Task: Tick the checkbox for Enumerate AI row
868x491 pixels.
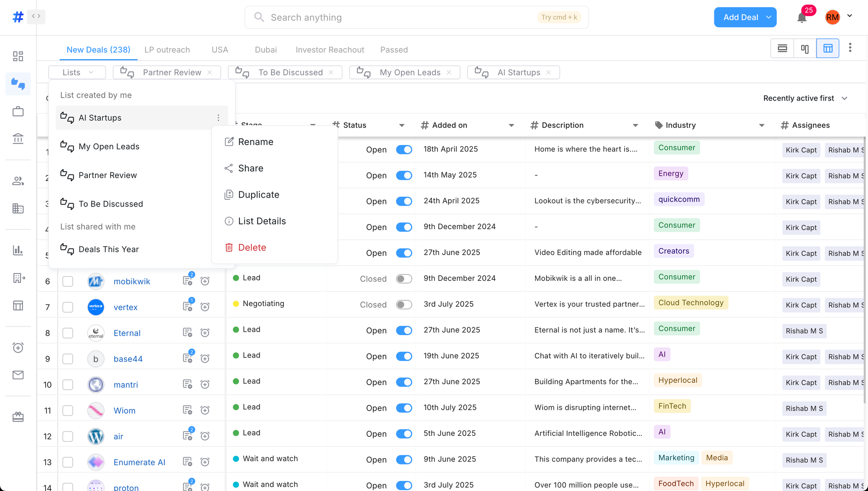Action: 68,462
